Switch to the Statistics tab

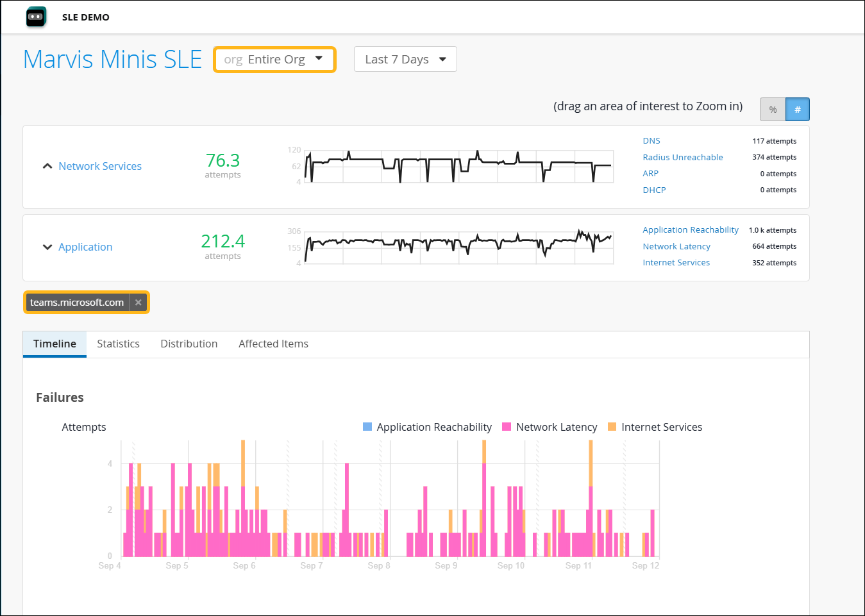pos(118,344)
